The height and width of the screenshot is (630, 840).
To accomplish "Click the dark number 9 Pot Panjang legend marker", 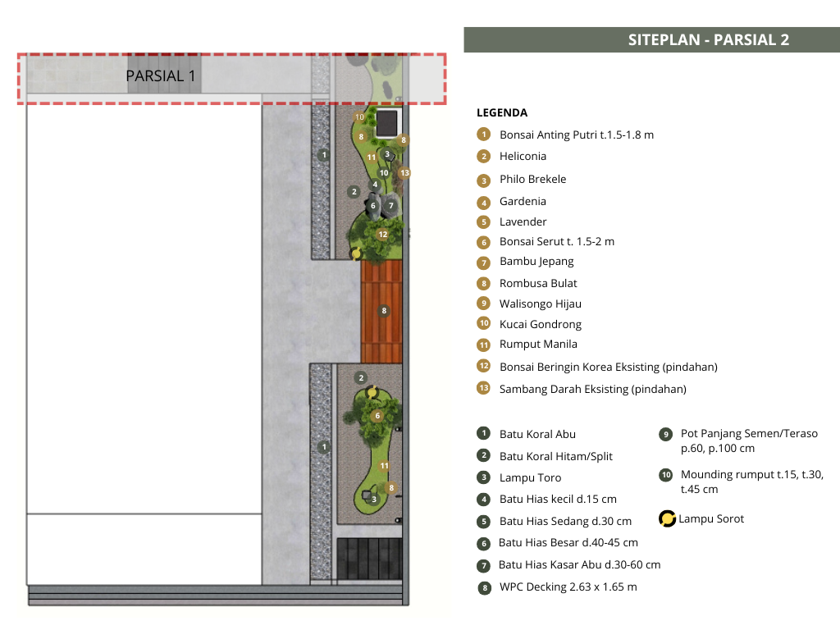I will (665, 434).
